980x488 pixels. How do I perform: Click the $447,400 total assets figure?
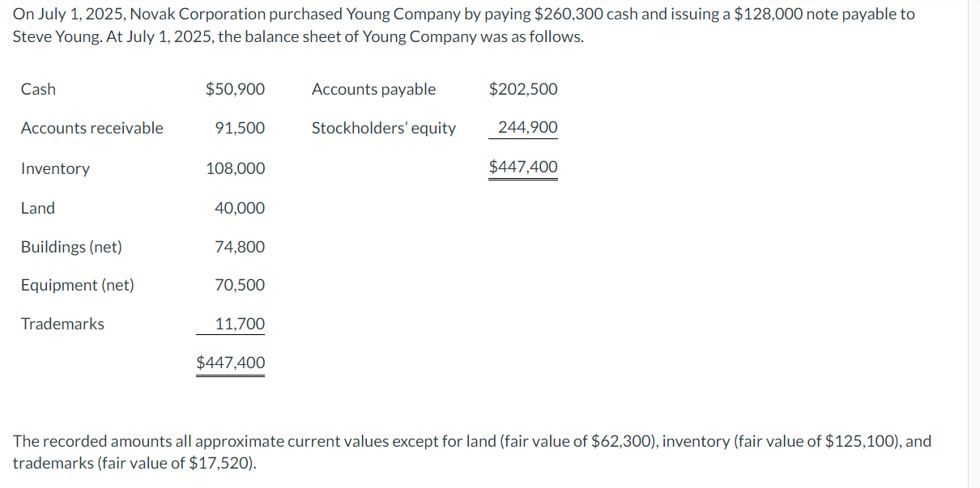(231, 363)
